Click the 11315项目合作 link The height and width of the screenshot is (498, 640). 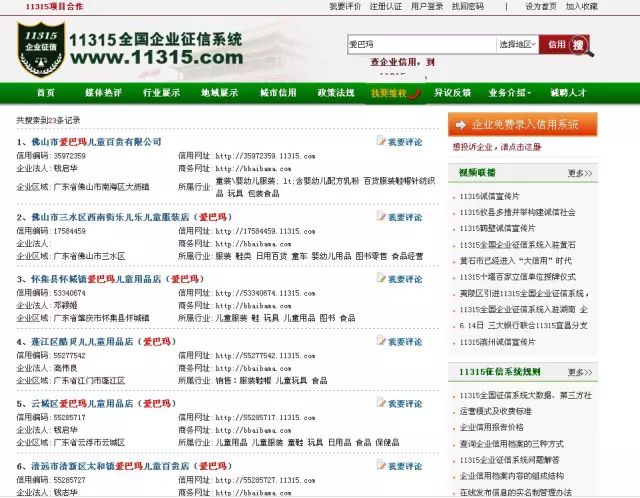pos(54,7)
